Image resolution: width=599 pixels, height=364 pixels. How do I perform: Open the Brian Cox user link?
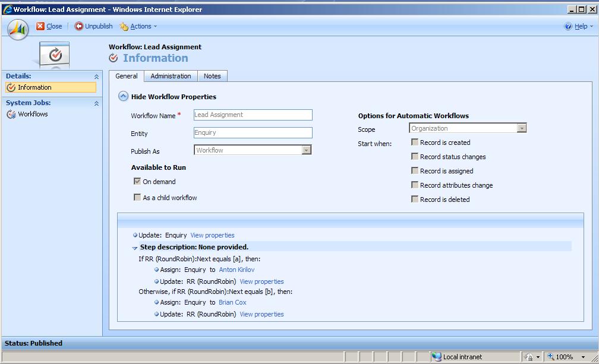tap(232, 302)
